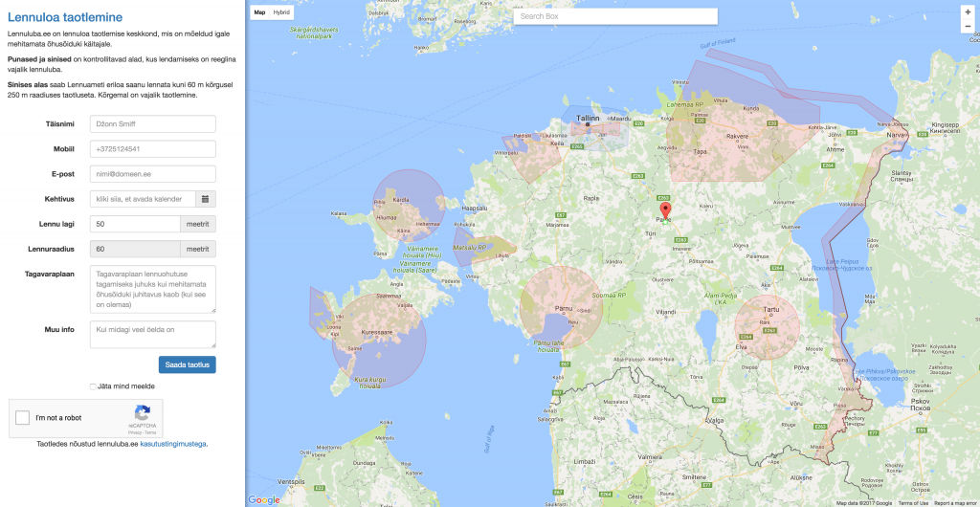The height and width of the screenshot is (507, 980).
Task: Click the red location marker near Paide
Action: pyautogui.click(x=667, y=211)
